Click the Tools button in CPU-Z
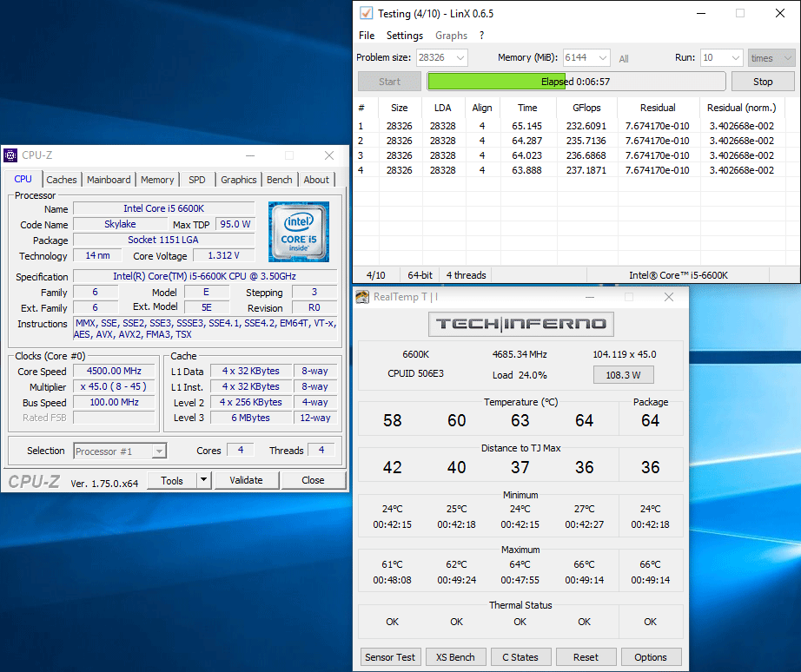The width and height of the screenshot is (801, 672). pos(172,480)
